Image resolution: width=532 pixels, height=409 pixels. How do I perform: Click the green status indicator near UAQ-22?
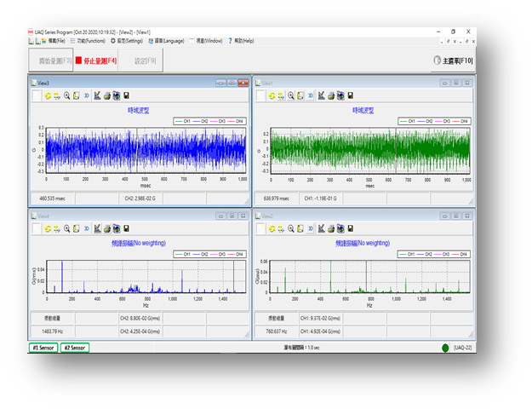[x=447, y=348]
